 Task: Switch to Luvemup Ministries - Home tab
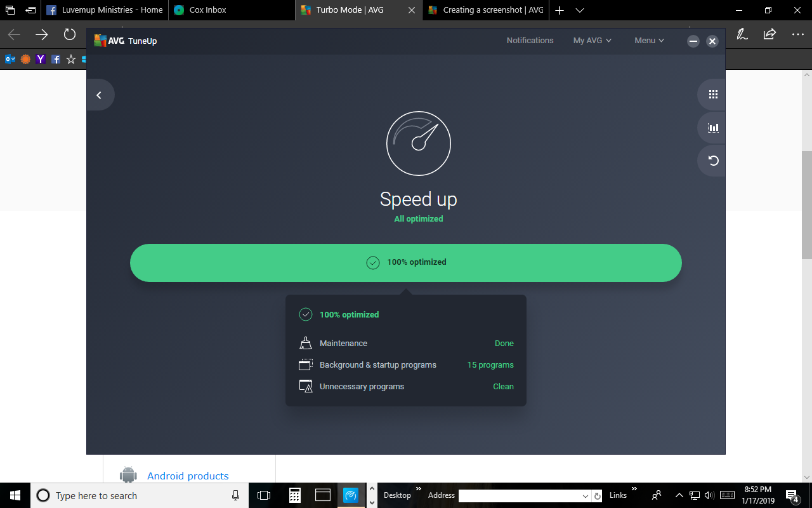(x=104, y=10)
